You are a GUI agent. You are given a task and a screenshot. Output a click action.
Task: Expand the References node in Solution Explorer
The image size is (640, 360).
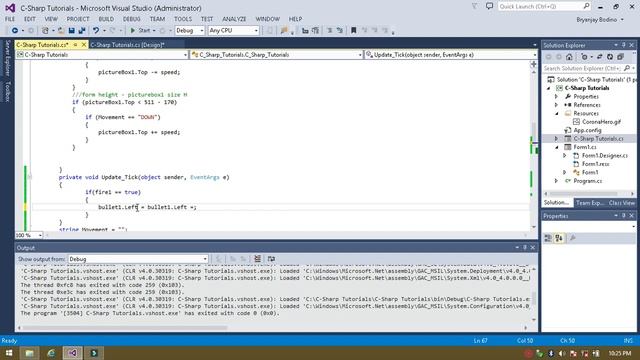coord(556,105)
